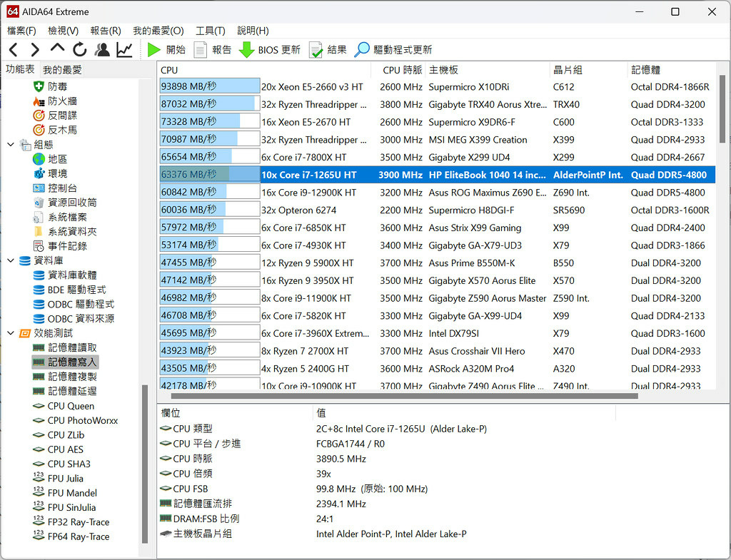Screen dimensions: 731x560
Task: Start the benchmark with the 開始 button
Action: click(166, 49)
